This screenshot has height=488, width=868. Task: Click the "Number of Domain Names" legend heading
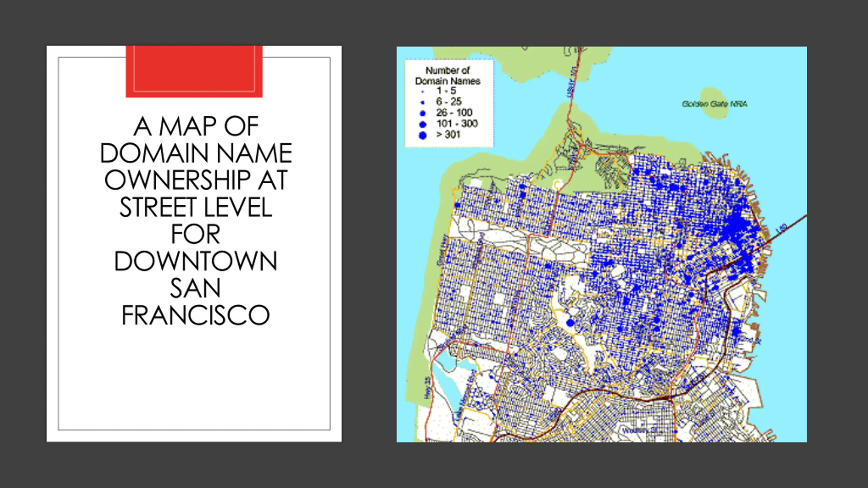448,76
